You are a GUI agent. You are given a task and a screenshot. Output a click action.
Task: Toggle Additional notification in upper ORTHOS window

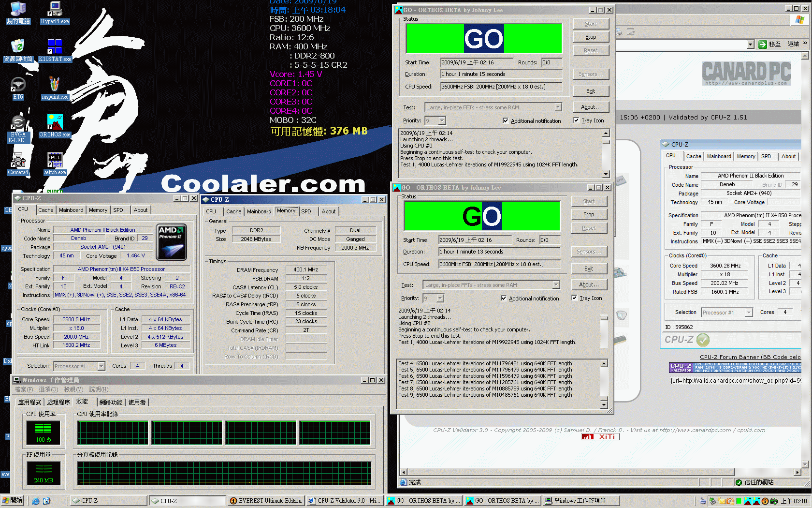pos(506,121)
